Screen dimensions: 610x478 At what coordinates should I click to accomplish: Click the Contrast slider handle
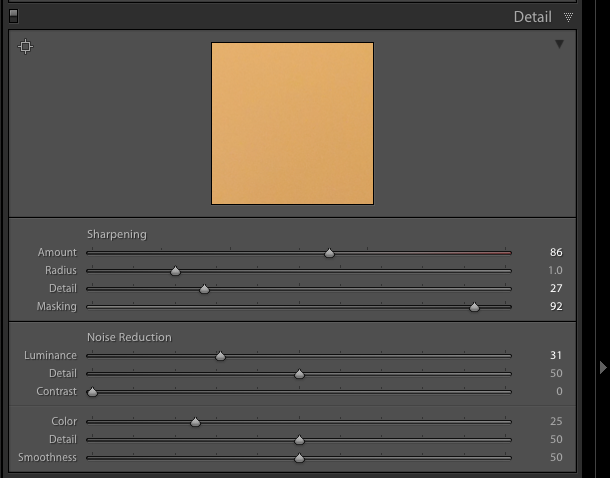coord(93,392)
